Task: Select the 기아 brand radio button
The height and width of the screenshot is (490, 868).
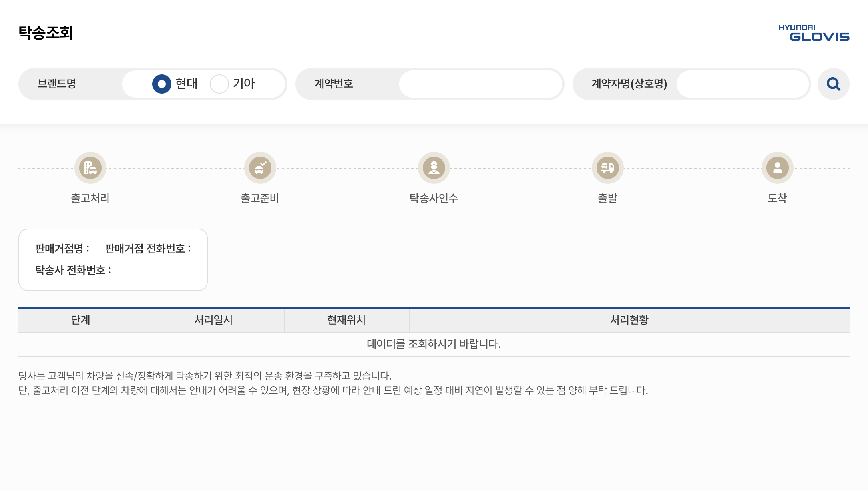Action: pyautogui.click(x=219, y=84)
